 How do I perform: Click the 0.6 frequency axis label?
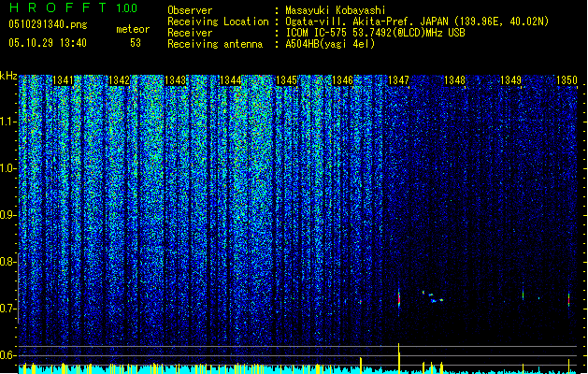click(x=8, y=355)
